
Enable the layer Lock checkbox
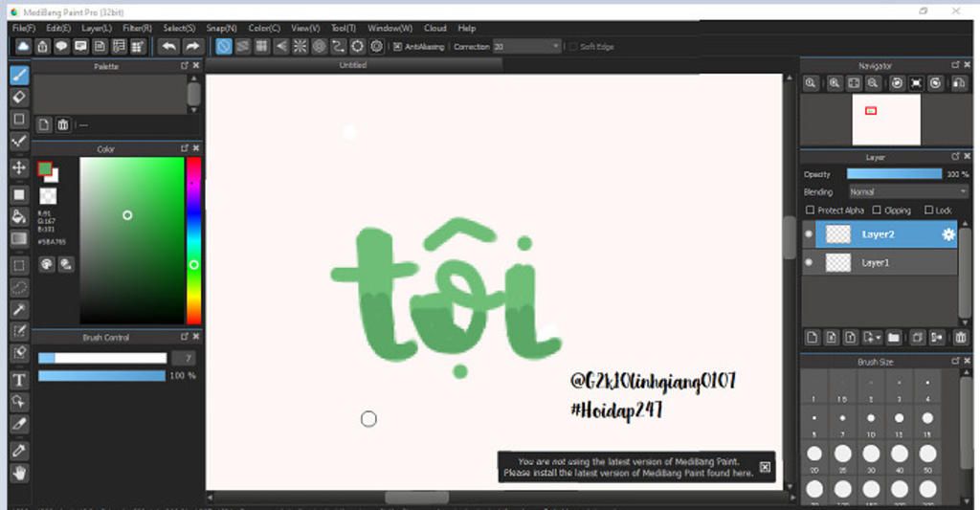(928, 210)
